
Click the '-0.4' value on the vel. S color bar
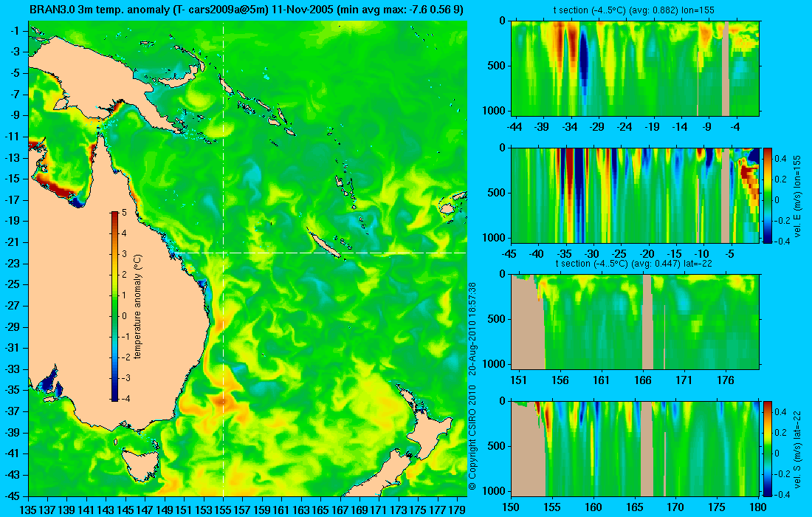[x=780, y=494]
